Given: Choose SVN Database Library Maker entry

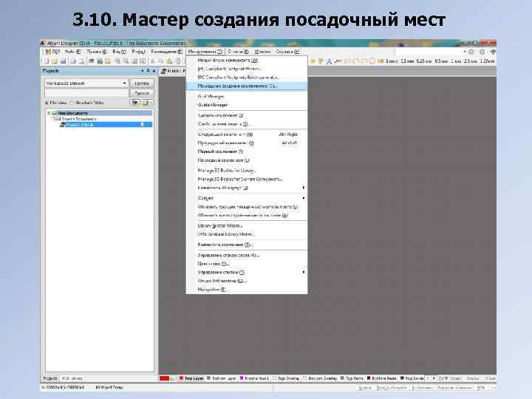Looking at the screenshot, I should [x=247, y=234].
